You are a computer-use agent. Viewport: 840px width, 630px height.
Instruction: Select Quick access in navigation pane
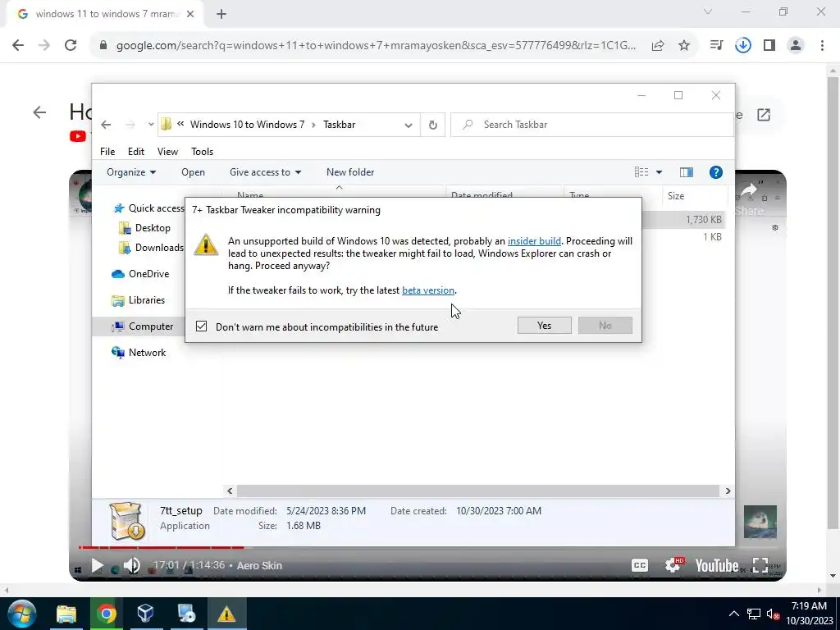click(x=150, y=208)
